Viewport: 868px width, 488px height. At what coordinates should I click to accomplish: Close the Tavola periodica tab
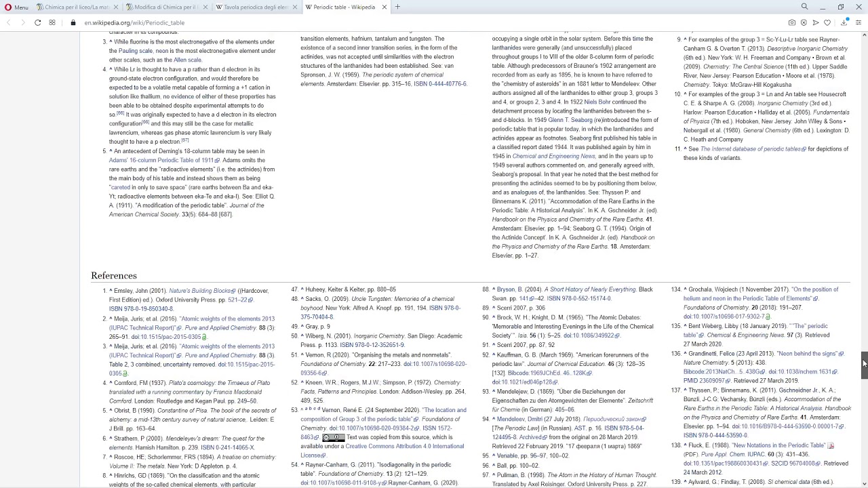click(x=294, y=7)
